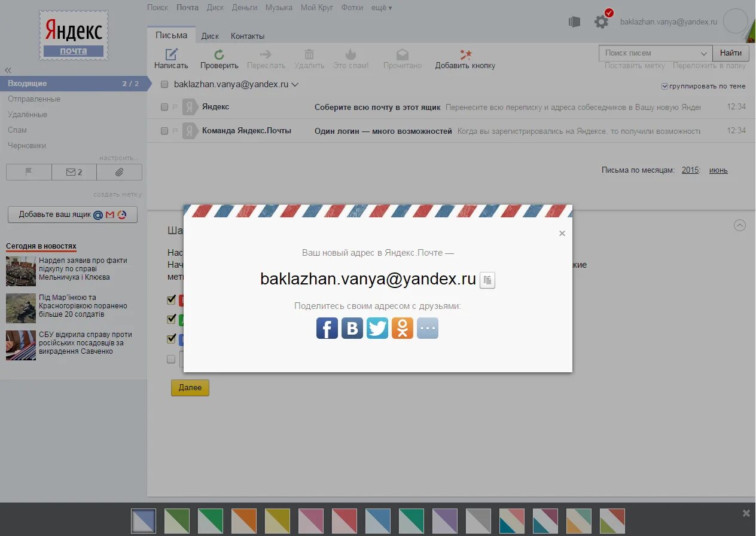
Task: Filter unread messages envelope button
Action: [74, 172]
